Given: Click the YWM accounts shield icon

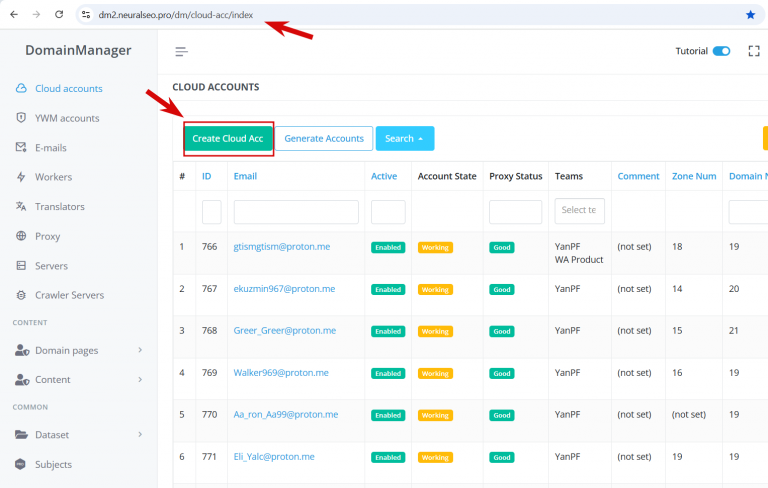Looking at the screenshot, I should coord(21,118).
